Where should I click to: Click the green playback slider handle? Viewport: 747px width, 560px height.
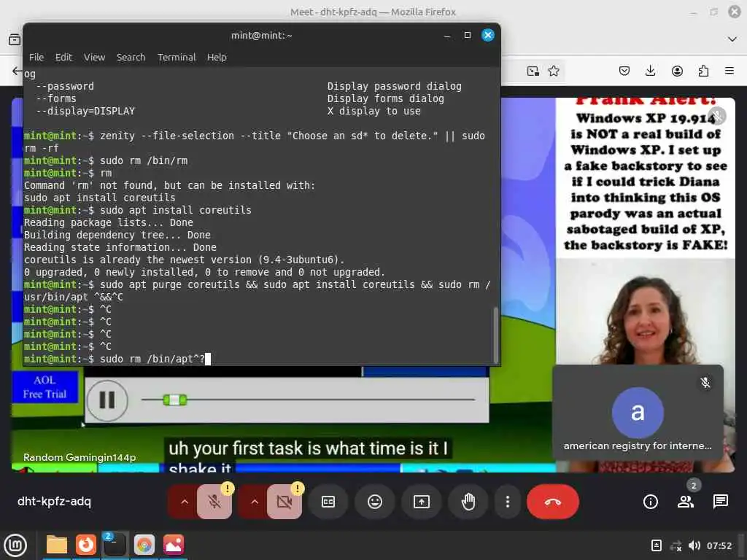(175, 400)
